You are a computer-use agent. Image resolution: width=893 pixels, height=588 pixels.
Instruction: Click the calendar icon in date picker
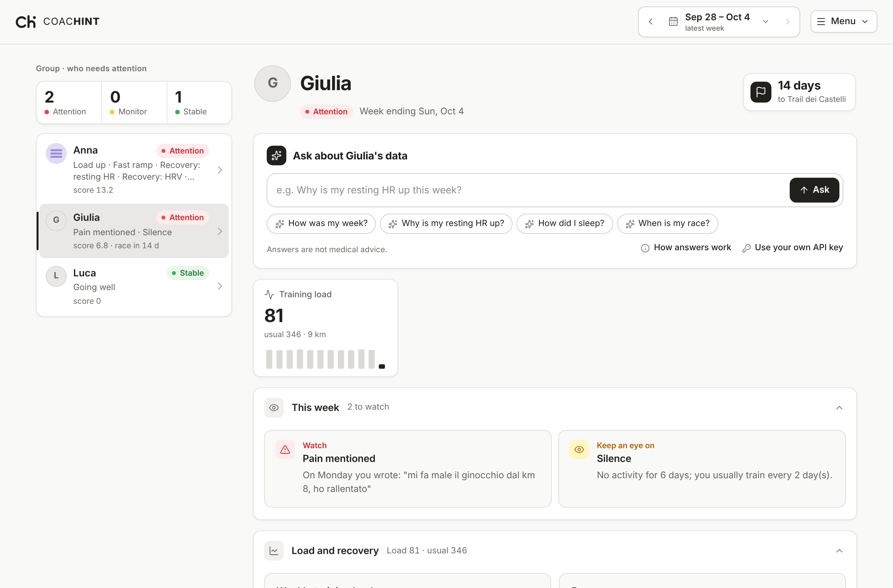click(x=673, y=22)
